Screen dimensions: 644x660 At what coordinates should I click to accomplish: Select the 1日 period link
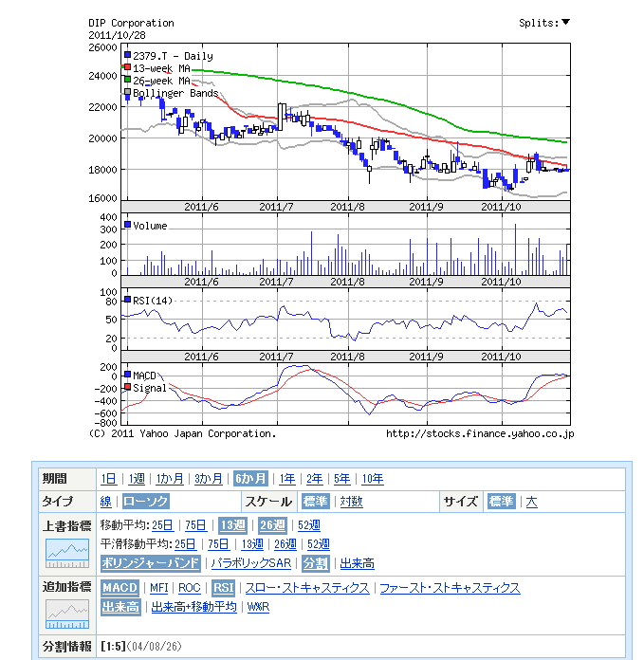(109, 479)
